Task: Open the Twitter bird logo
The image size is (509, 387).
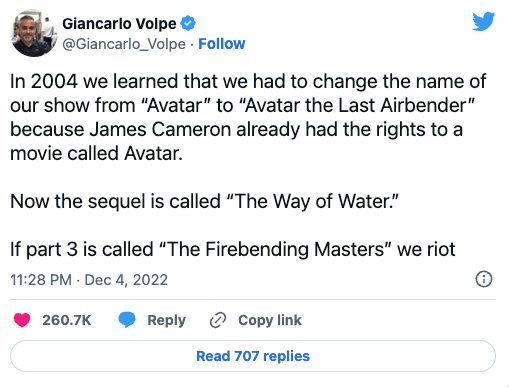Action: point(483,21)
